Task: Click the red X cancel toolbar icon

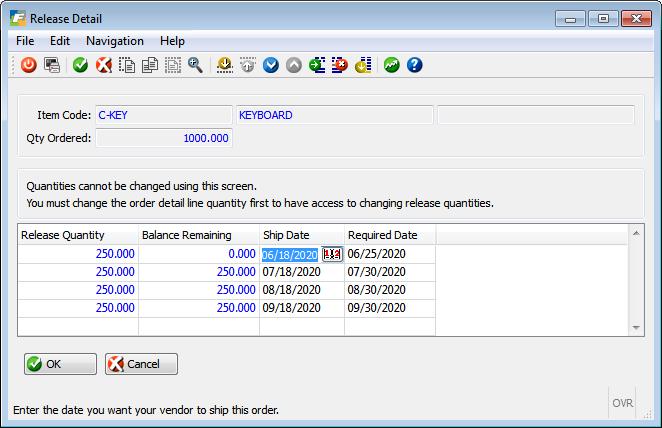Action: click(x=103, y=65)
